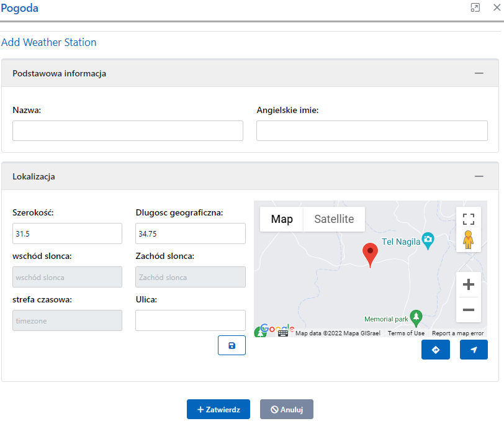Viewport: 504px width, 421px height.
Task: Click the Zatwierdz button
Action: pos(218,409)
